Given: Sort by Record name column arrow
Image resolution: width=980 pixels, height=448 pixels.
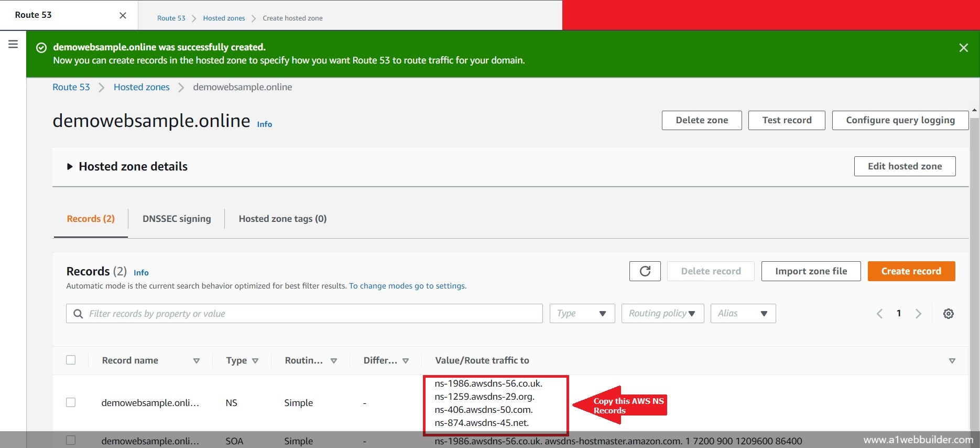Looking at the screenshot, I should [197, 361].
